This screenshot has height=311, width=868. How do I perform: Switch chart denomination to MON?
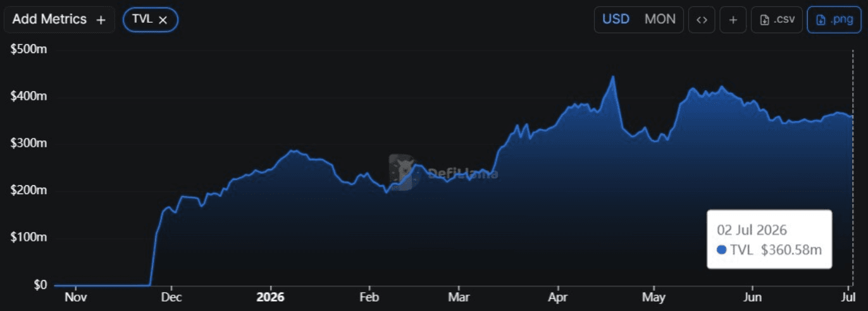point(660,19)
